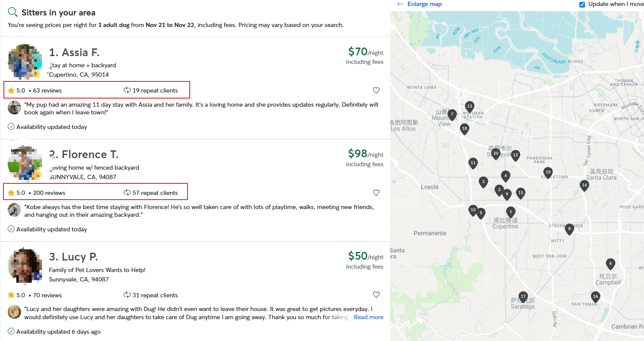The image size is (644, 341).
Task: Open Assia F.'s sitter profile
Action: coord(74,53)
